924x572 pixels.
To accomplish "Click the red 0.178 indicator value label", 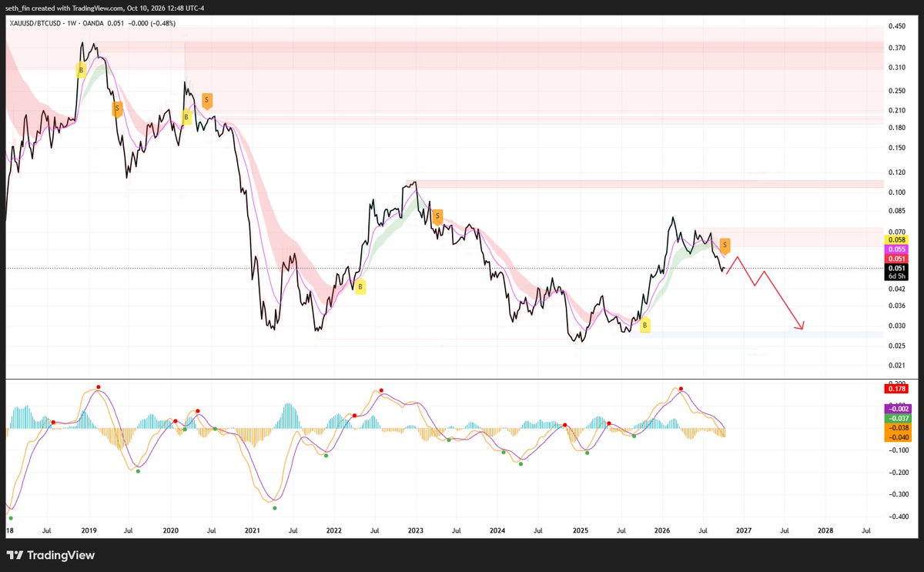I will 898,389.
